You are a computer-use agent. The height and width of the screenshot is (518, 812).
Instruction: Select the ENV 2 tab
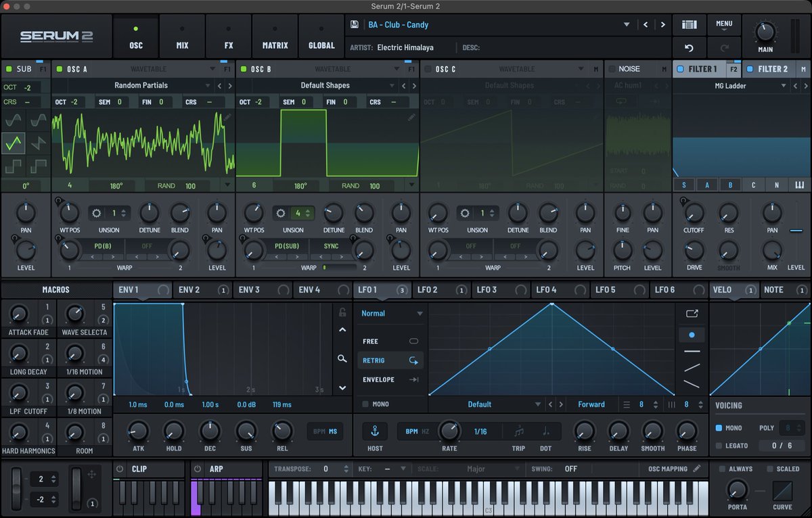pos(202,290)
